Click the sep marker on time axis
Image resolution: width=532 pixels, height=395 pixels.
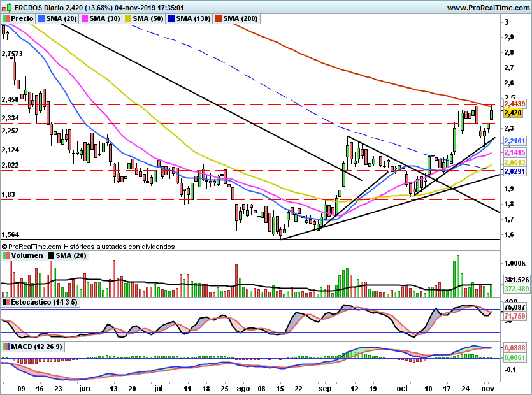click(x=325, y=389)
